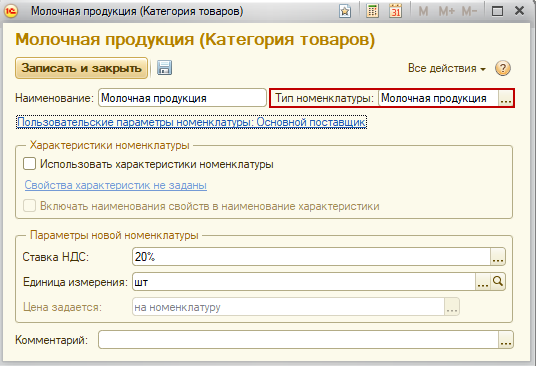Click the save diskette icon
The height and width of the screenshot is (366, 536).
pyautogui.click(x=164, y=68)
